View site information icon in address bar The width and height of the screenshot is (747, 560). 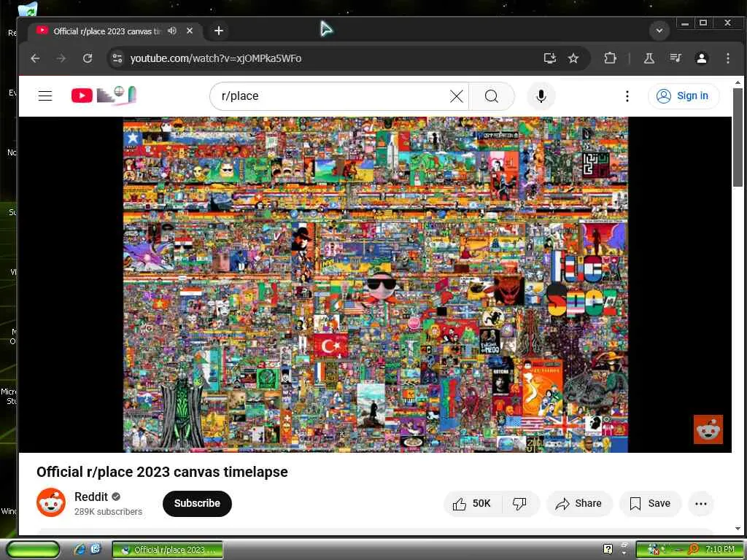coord(117,58)
